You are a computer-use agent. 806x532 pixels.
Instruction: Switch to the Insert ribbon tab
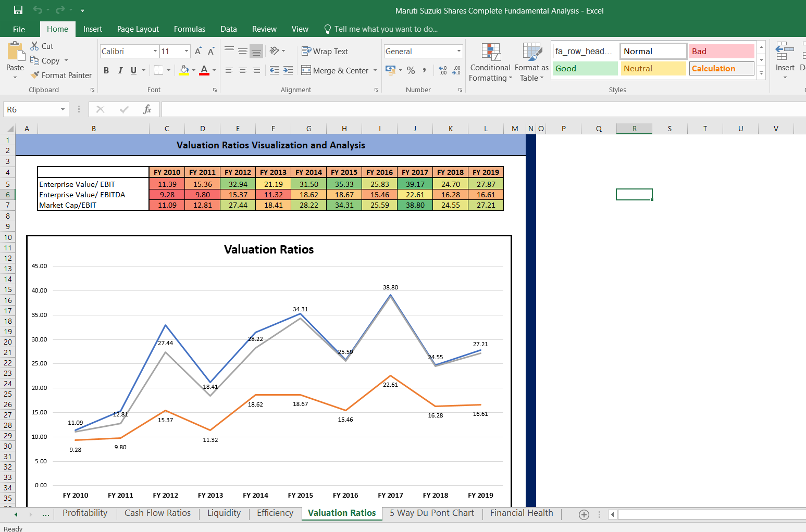tap(93, 29)
